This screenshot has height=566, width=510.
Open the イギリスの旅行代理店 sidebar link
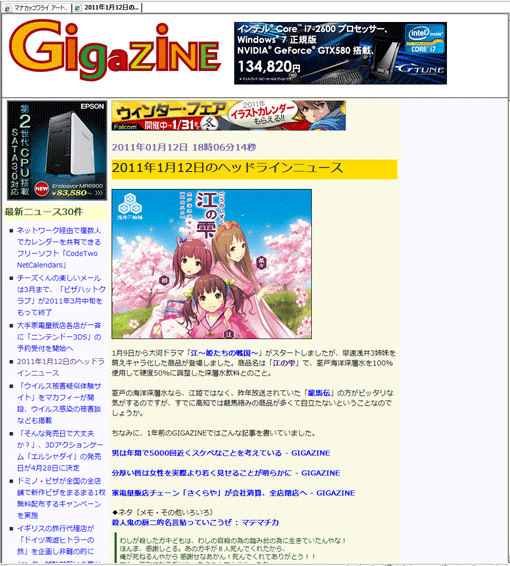56,540
